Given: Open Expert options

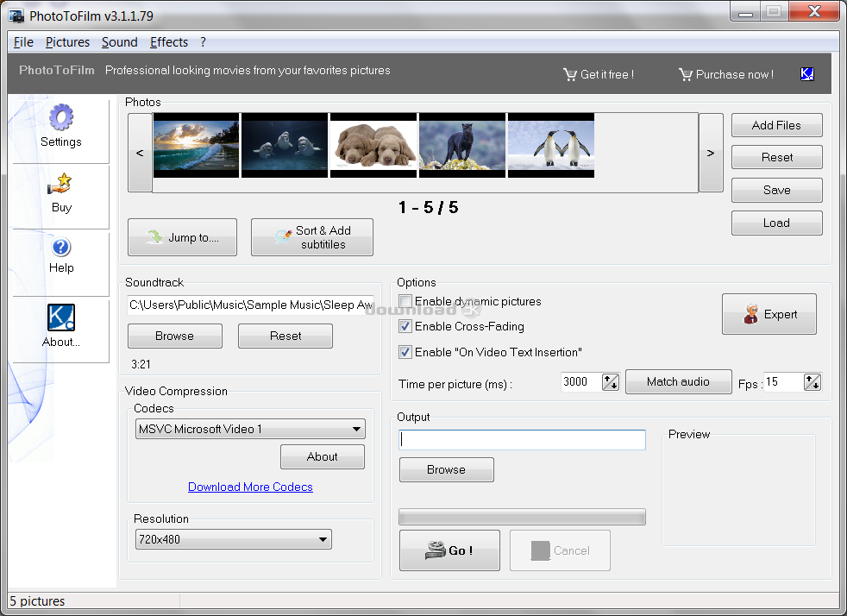Looking at the screenshot, I should click(x=769, y=314).
